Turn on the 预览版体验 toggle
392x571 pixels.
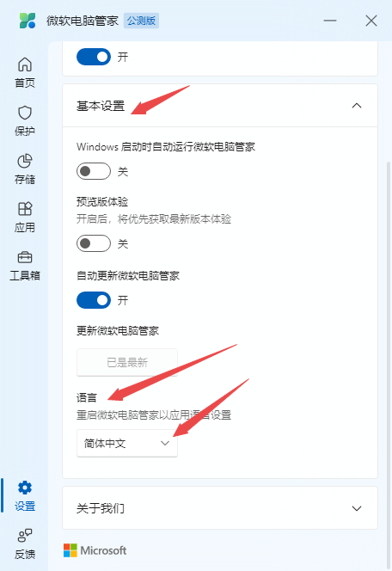point(94,243)
